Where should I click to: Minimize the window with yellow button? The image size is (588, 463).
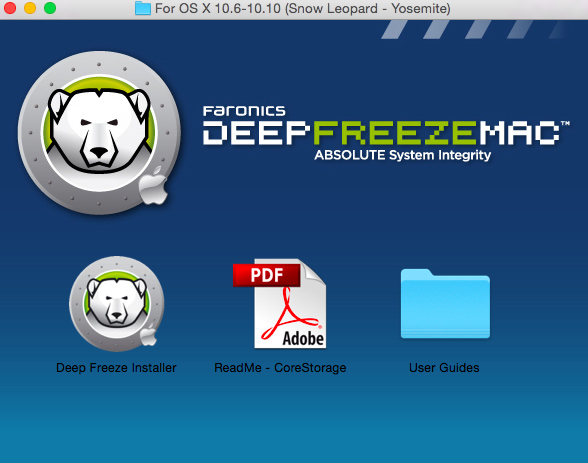point(30,8)
